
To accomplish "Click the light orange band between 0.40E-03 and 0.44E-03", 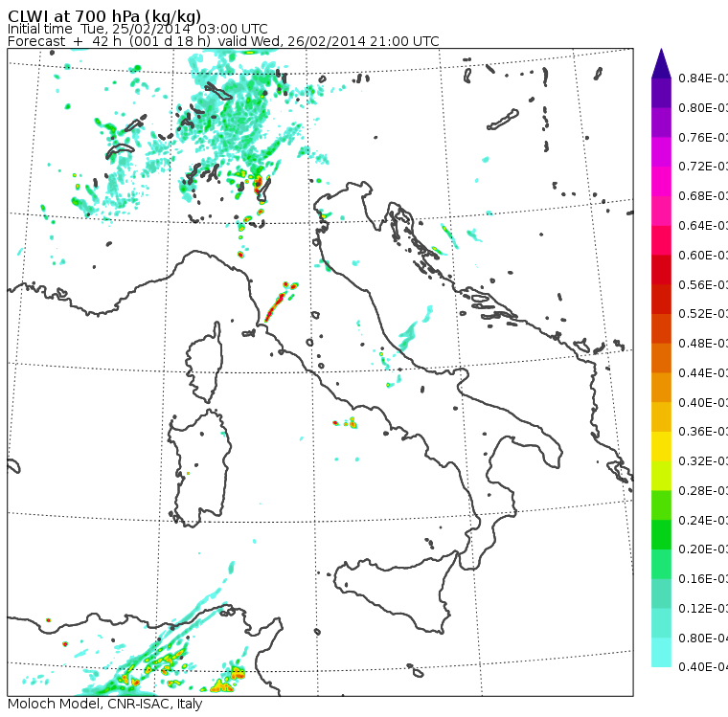I will pos(661,388).
